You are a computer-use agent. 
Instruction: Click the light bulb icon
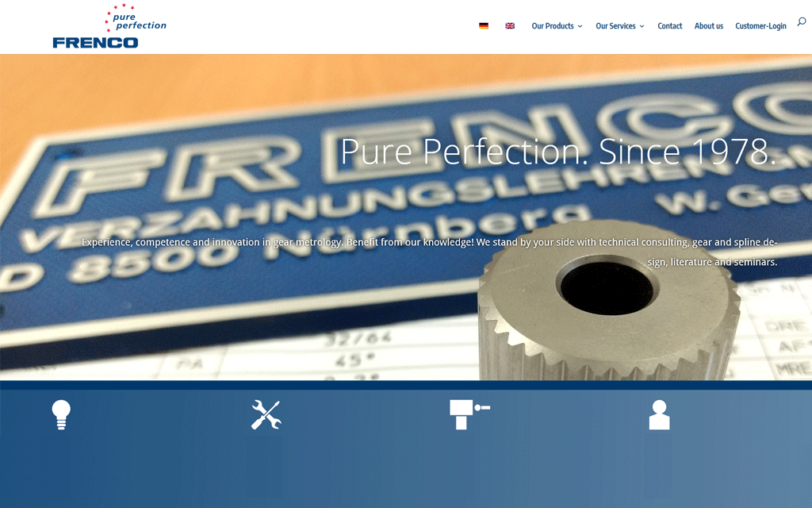pos(61,414)
